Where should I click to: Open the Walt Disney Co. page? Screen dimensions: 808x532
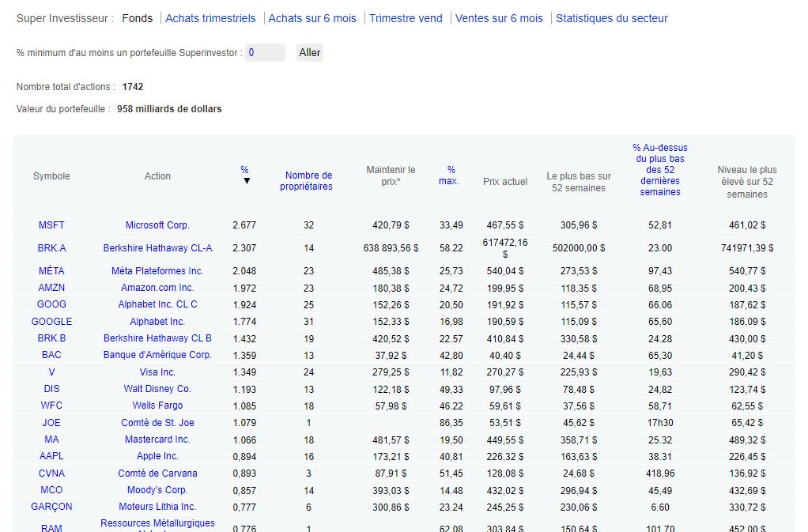[157, 388]
